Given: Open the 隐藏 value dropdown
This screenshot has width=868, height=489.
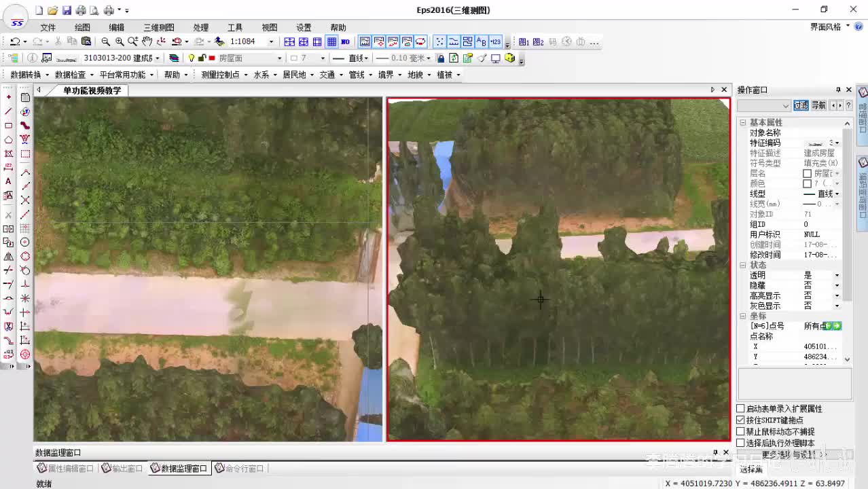Looking at the screenshot, I should 837,286.
